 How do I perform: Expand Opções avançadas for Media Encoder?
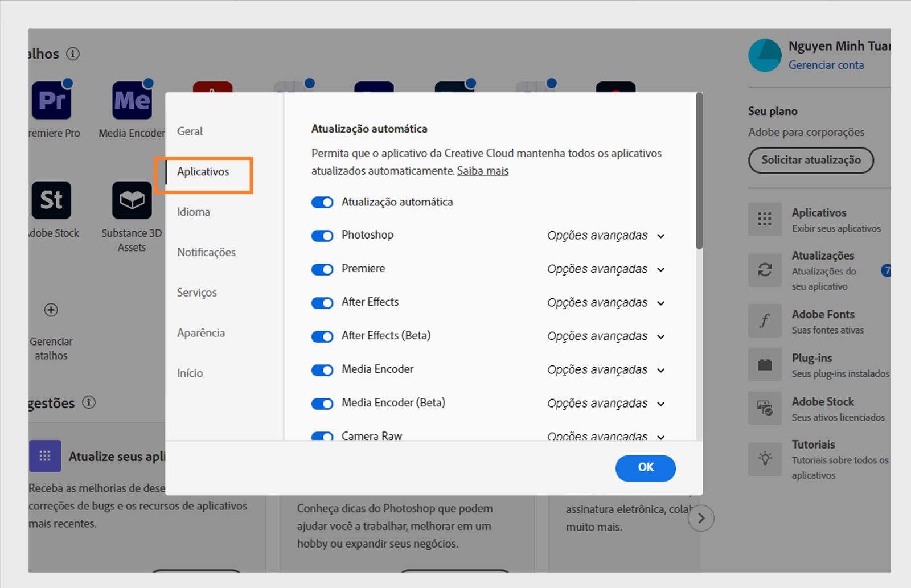click(606, 370)
